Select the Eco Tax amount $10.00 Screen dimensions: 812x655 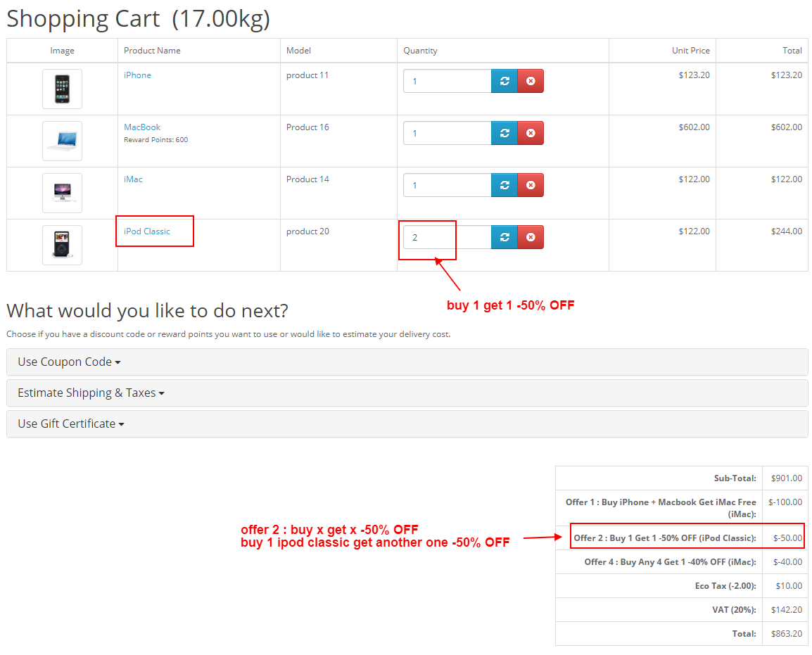(789, 585)
